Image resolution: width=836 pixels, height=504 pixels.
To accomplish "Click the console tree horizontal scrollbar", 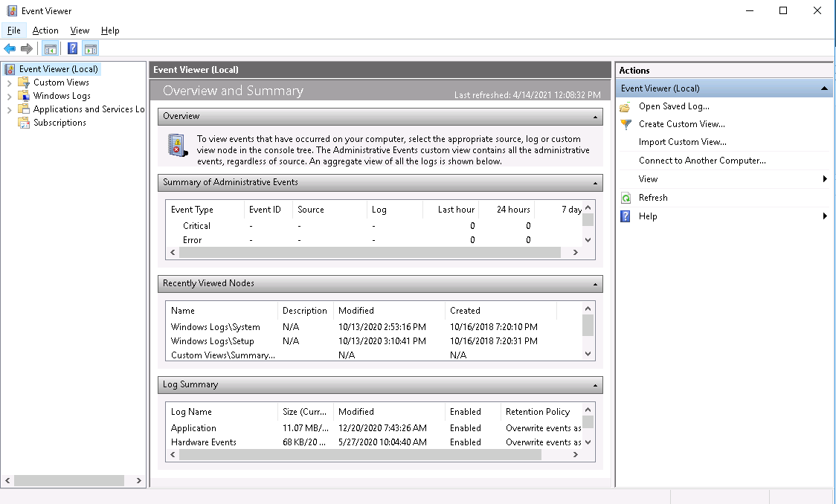I will tap(69, 480).
